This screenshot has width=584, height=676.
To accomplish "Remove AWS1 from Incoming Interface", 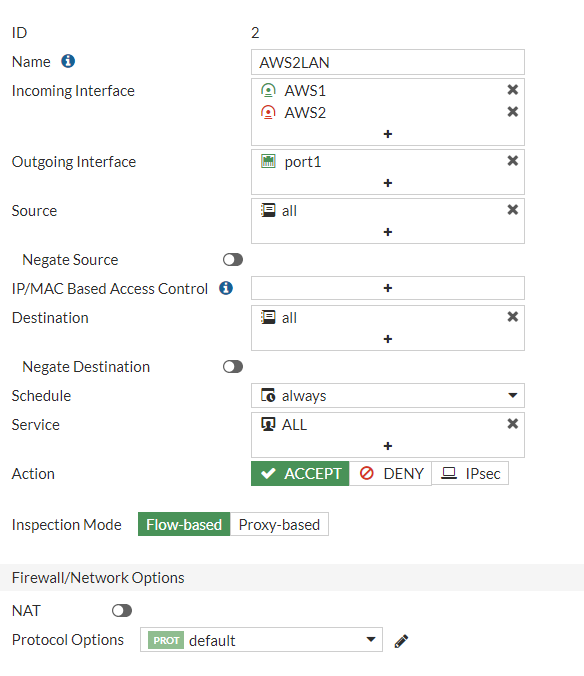I will point(512,90).
